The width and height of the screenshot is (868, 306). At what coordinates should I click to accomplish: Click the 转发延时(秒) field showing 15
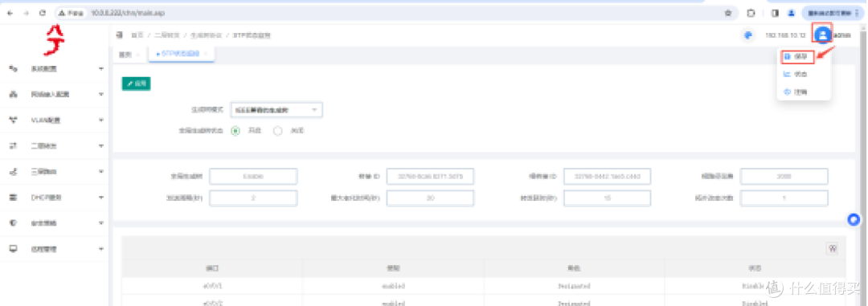(x=608, y=198)
